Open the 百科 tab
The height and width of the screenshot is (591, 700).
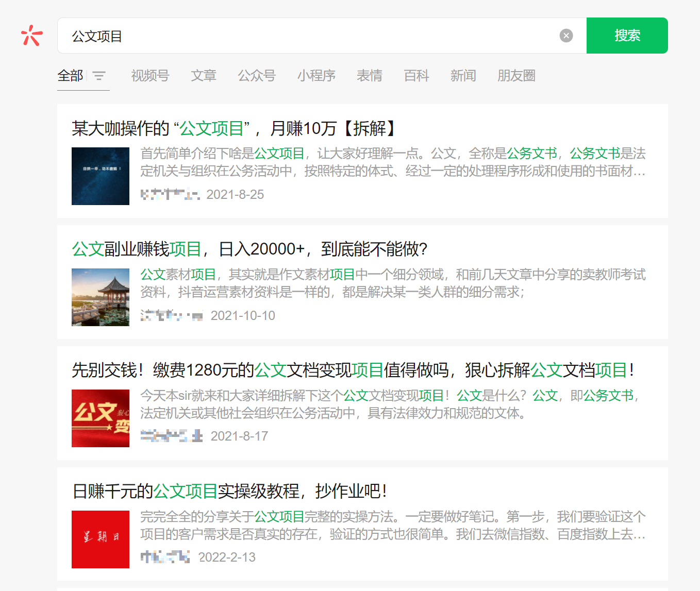tap(416, 76)
